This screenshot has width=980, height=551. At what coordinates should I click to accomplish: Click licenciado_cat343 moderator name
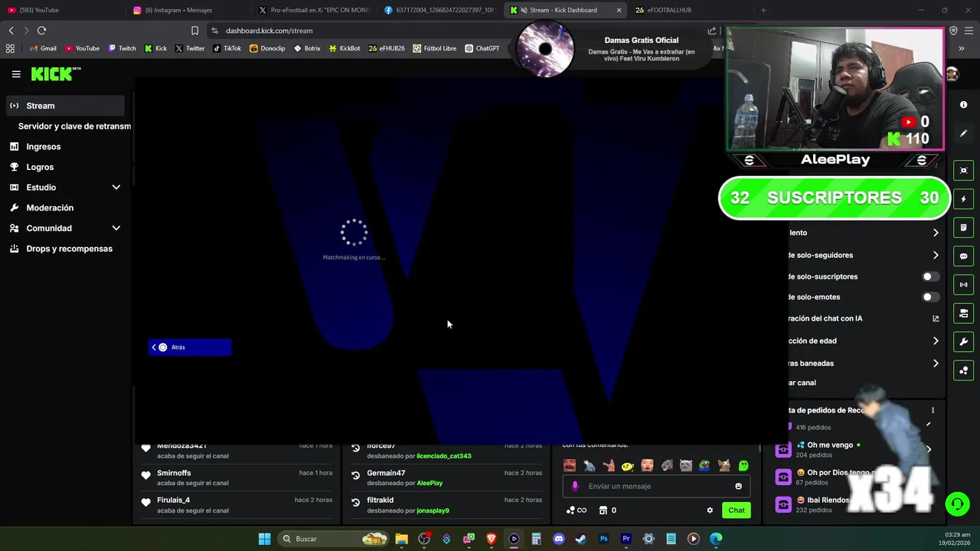[x=444, y=456]
